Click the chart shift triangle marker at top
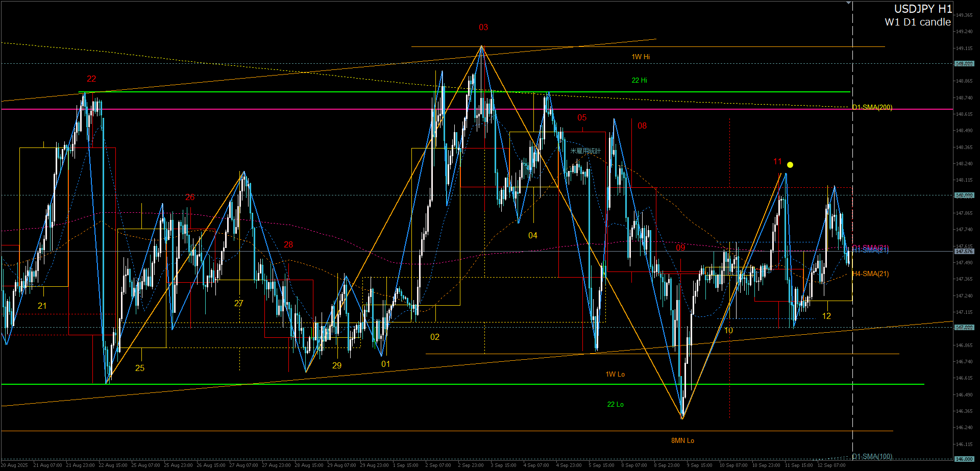The height and width of the screenshot is (471, 980). [x=848, y=3]
